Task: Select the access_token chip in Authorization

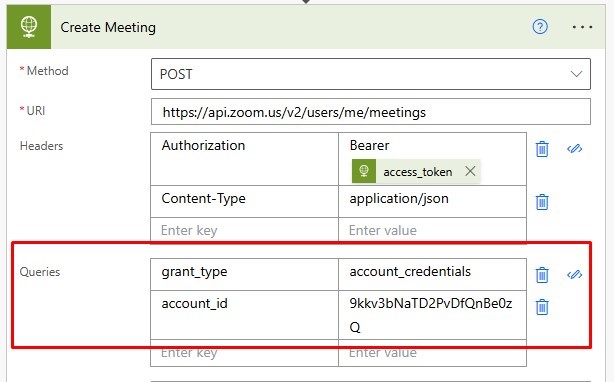Action: (x=417, y=171)
